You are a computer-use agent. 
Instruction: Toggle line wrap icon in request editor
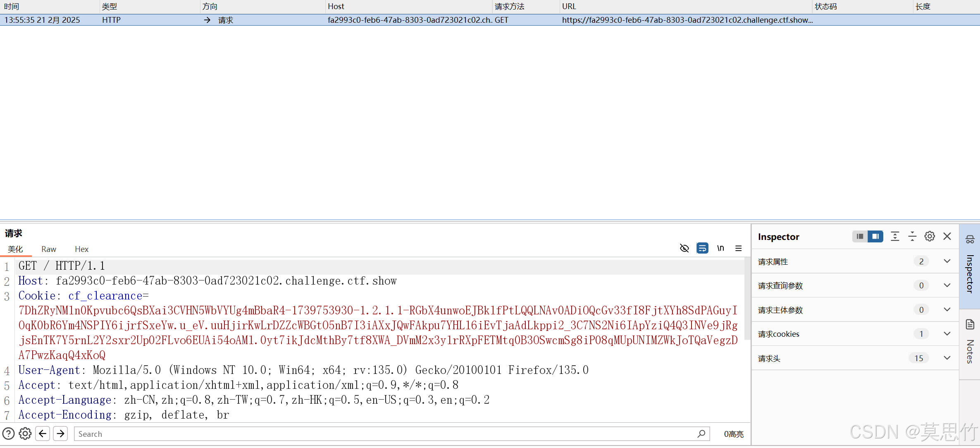702,248
